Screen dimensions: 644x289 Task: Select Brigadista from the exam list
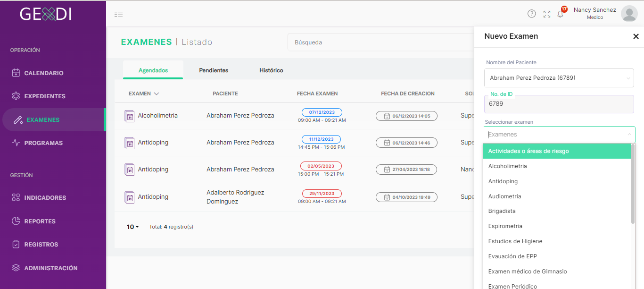coord(557,211)
